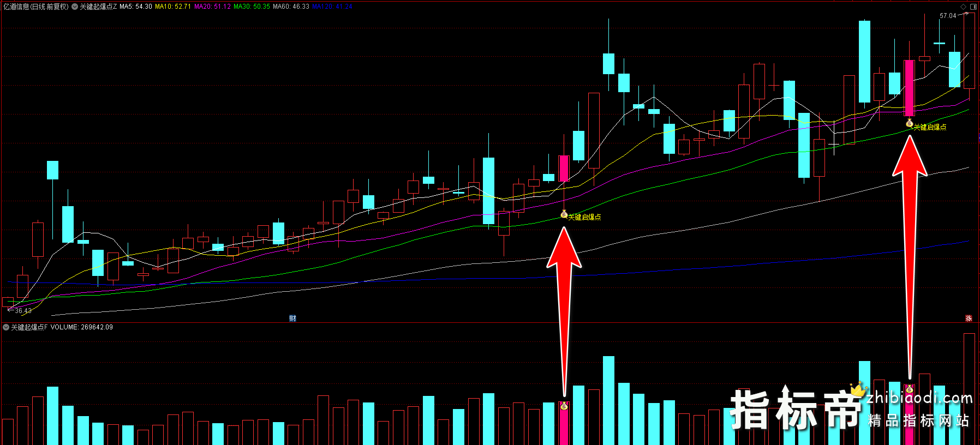This screenshot has height=445, width=980.
Task: Click the diamond icon at top right
Action: [x=964, y=7]
